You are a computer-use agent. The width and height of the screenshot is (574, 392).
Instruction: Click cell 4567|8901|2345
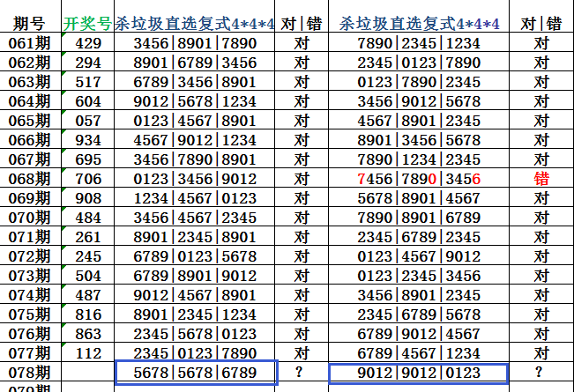pyautogui.click(x=419, y=120)
